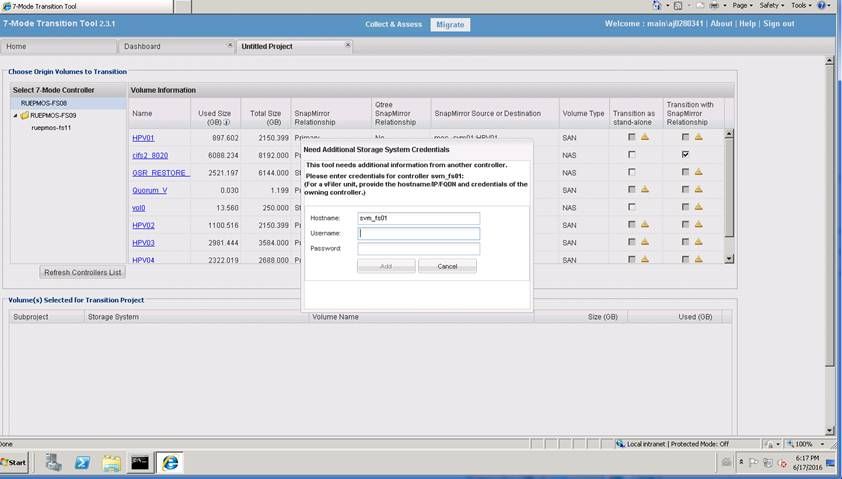Open the Command Prompt taskbar icon
This screenshot has height=479, width=842.
point(141,462)
